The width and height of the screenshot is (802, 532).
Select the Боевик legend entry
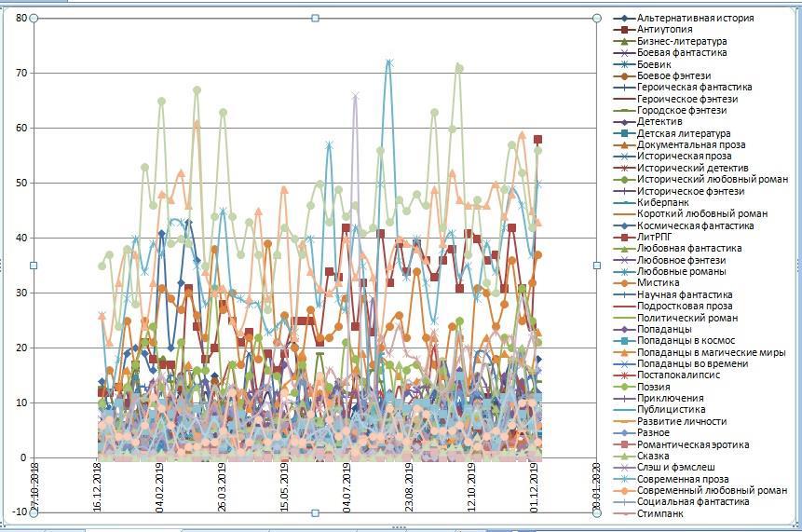pos(654,64)
